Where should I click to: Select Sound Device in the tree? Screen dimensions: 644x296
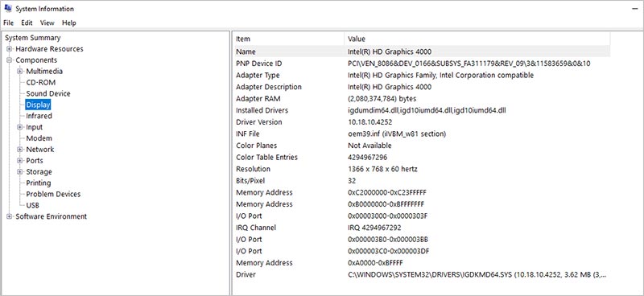point(48,93)
